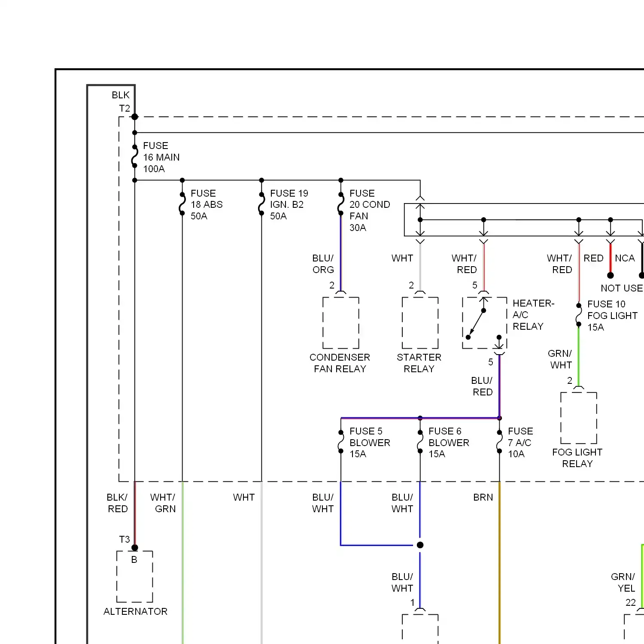Click the BLK/RED wire label
This screenshot has width=644, height=644.
(x=117, y=503)
